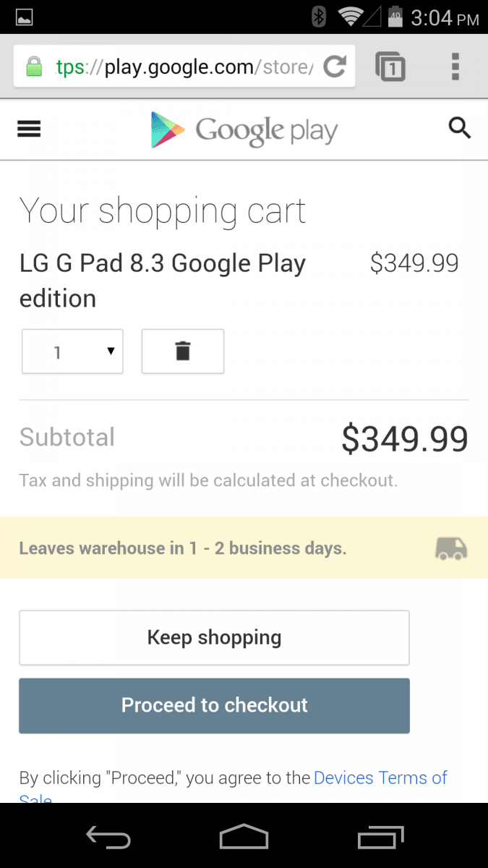Open the search magnifier icon

click(x=460, y=129)
